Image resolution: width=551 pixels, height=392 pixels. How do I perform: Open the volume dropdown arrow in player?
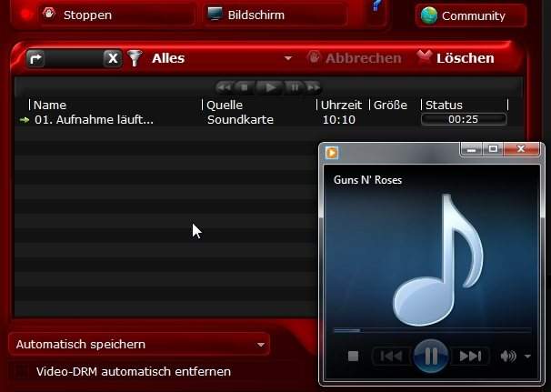tap(527, 357)
